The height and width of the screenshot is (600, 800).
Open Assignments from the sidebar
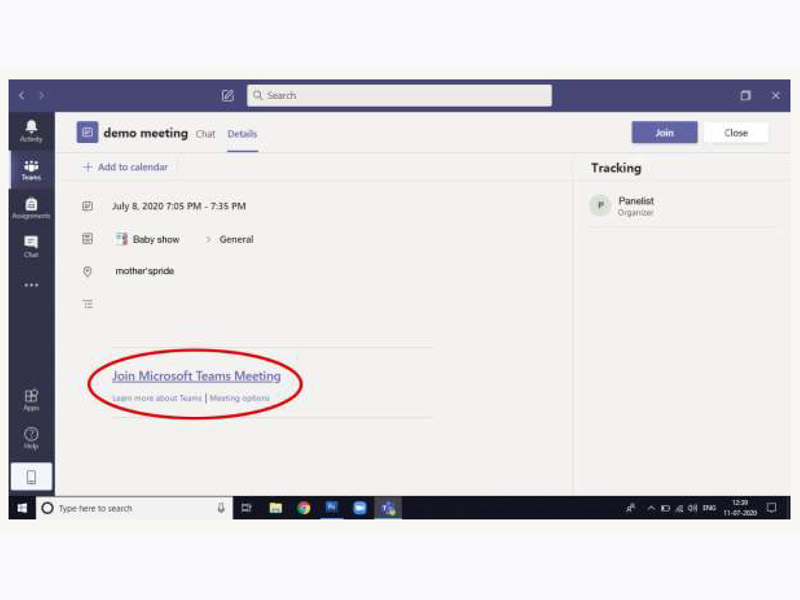(31, 208)
